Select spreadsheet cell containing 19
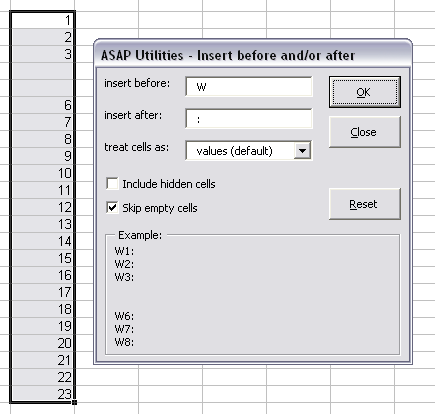Screen dimensions: 435x414 tap(43, 326)
